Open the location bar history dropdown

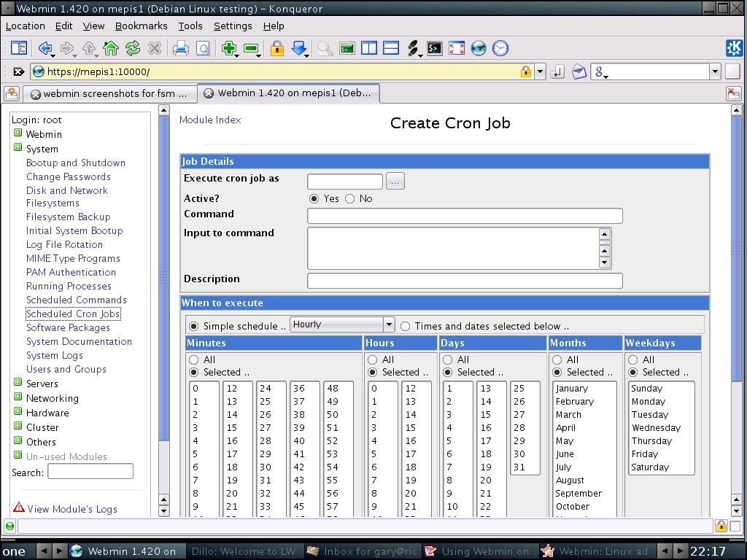tap(540, 72)
